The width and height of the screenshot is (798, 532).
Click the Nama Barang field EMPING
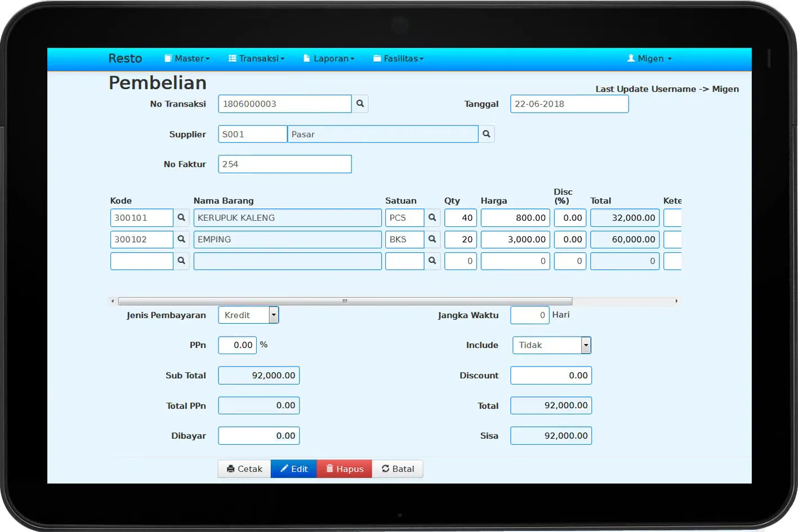click(x=288, y=239)
